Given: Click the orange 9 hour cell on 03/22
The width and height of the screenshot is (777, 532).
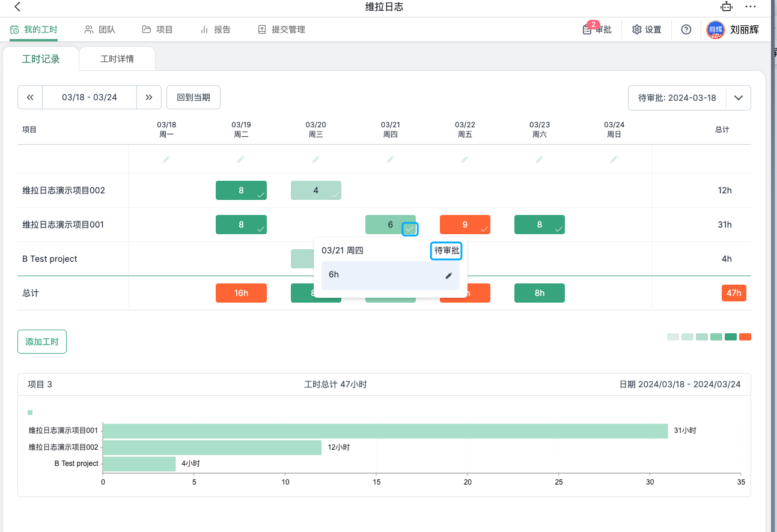Looking at the screenshot, I should 465,225.
